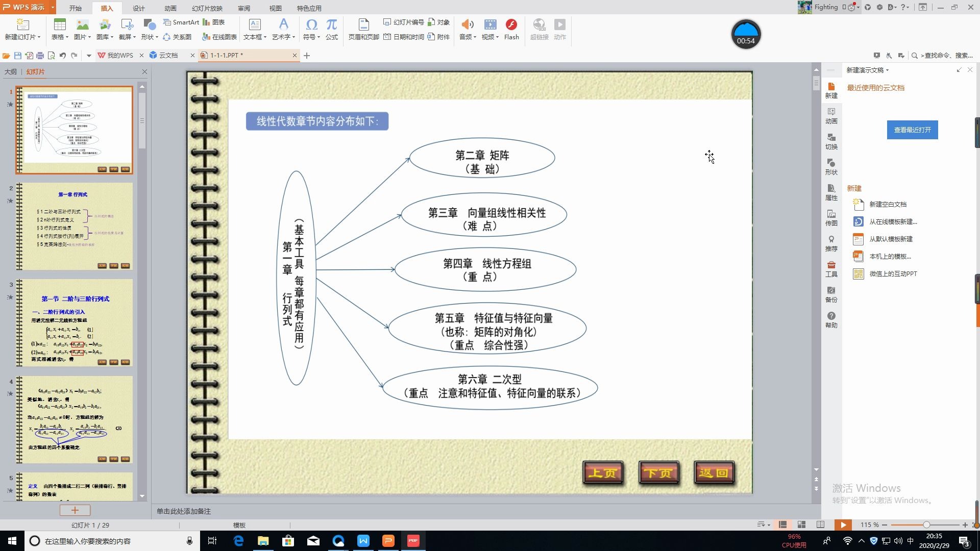Switch to reading view mode
The image size is (980, 551).
point(820,524)
